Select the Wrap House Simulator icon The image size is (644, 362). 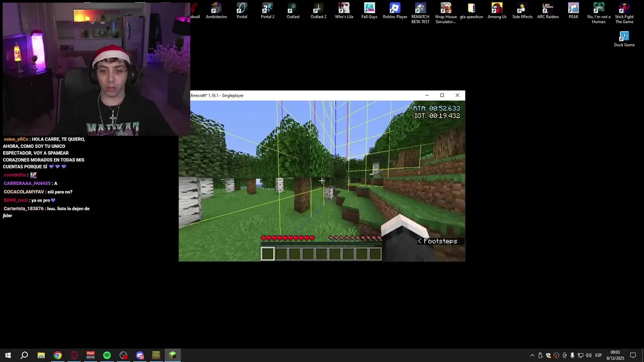point(446,13)
